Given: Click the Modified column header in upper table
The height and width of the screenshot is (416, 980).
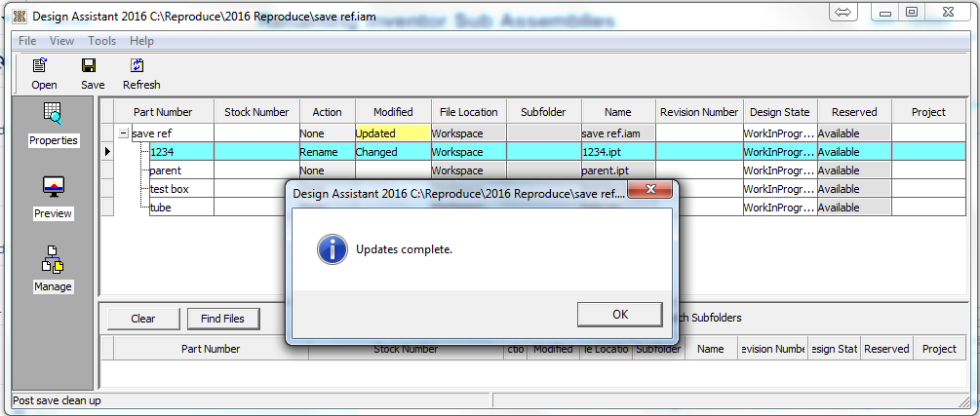Looking at the screenshot, I should point(393,112).
